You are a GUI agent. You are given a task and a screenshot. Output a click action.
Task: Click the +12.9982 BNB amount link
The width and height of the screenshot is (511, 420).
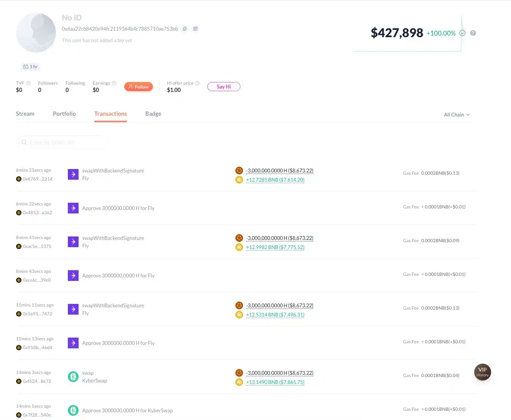[275, 247]
